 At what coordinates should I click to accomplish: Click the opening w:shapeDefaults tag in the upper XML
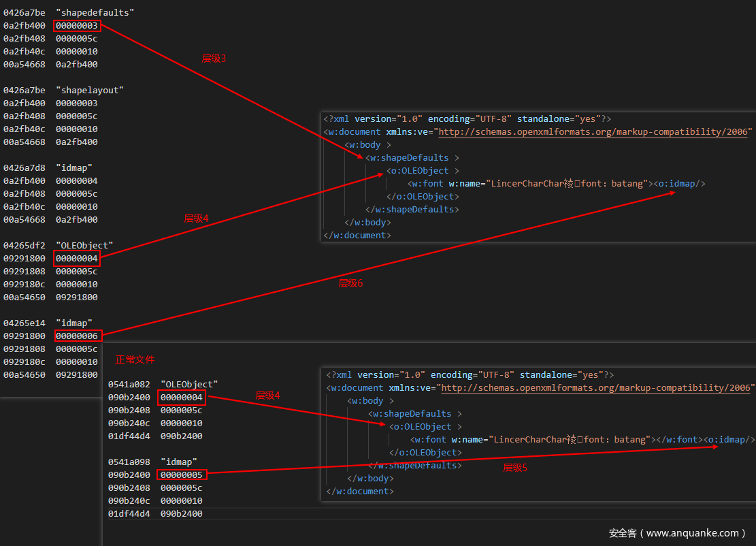click(x=408, y=158)
